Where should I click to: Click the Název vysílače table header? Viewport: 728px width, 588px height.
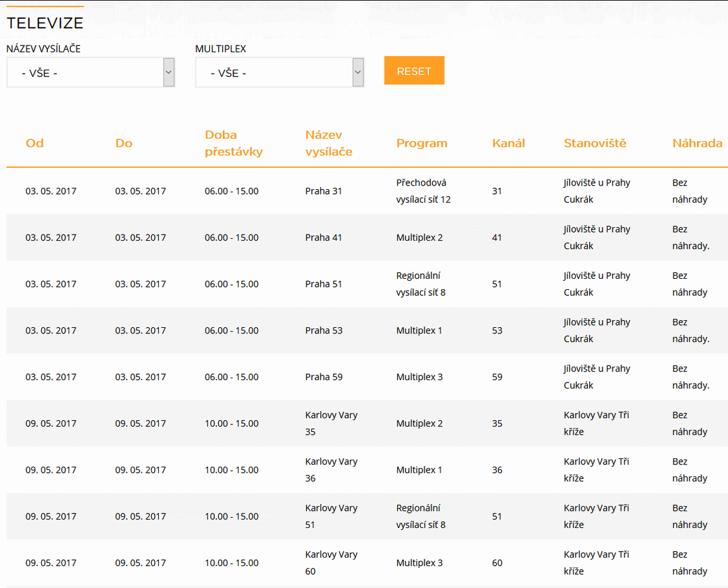coord(329,144)
